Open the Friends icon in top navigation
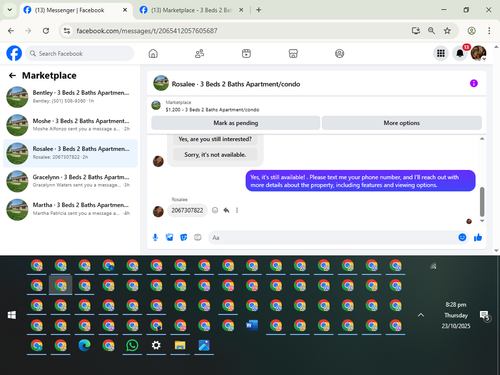 coord(199,53)
